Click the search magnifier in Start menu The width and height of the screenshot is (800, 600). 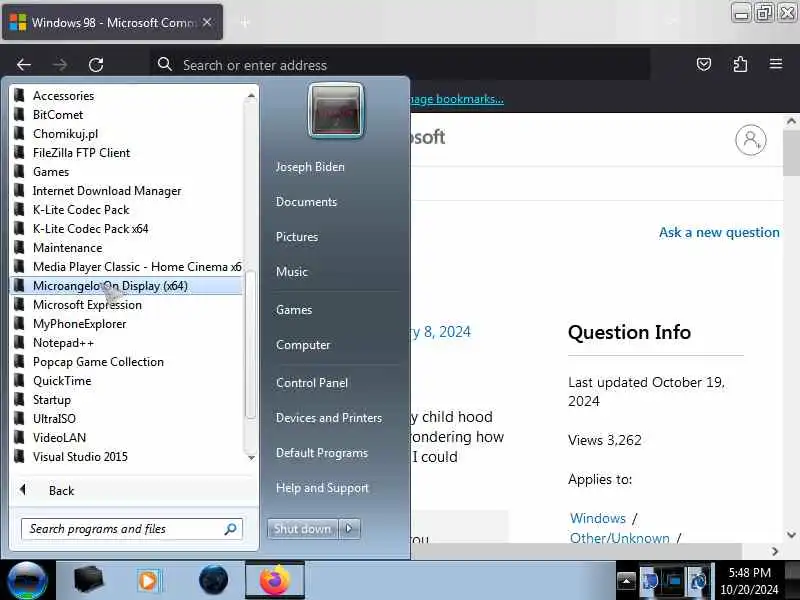pos(231,529)
